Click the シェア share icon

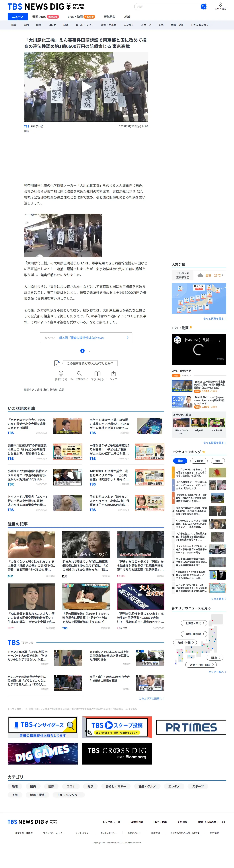click(114, 373)
